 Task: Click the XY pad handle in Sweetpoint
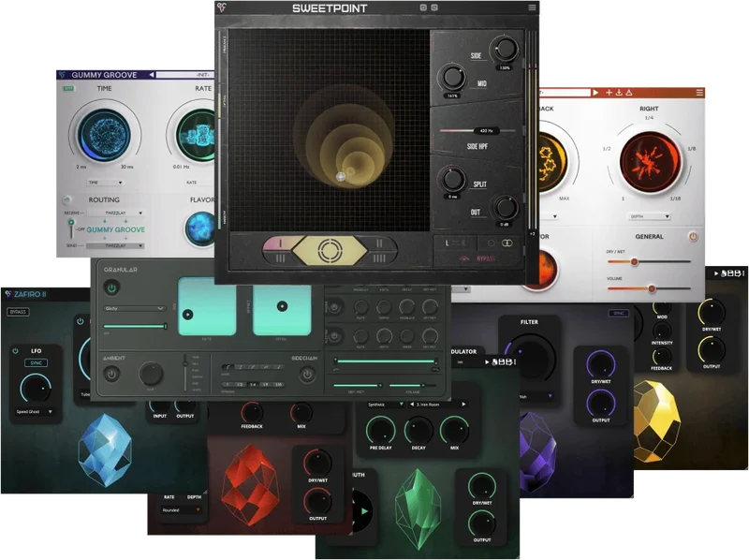click(341, 176)
